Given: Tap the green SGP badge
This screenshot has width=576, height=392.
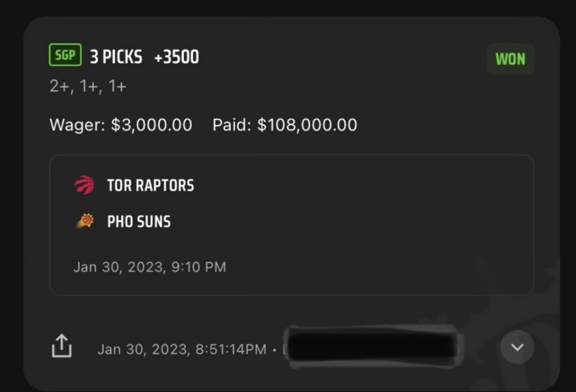Looking at the screenshot, I should click(65, 55).
